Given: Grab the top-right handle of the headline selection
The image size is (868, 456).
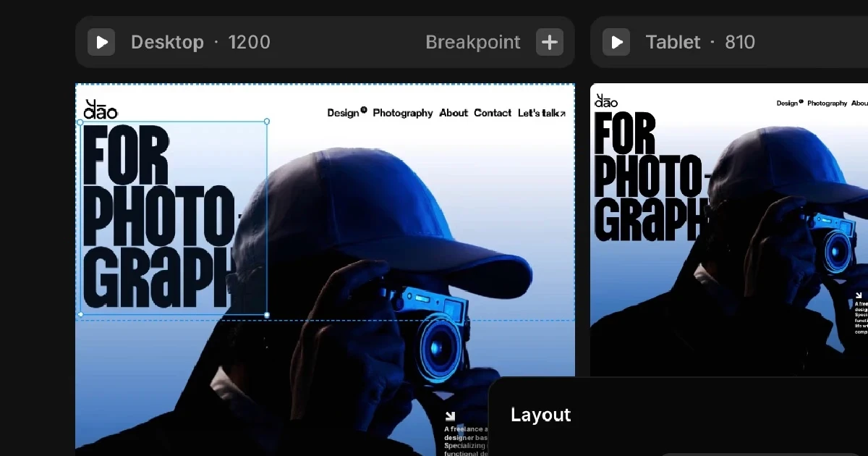Looking at the screenshot, I should pyautogui.click(x=267, y=122).
